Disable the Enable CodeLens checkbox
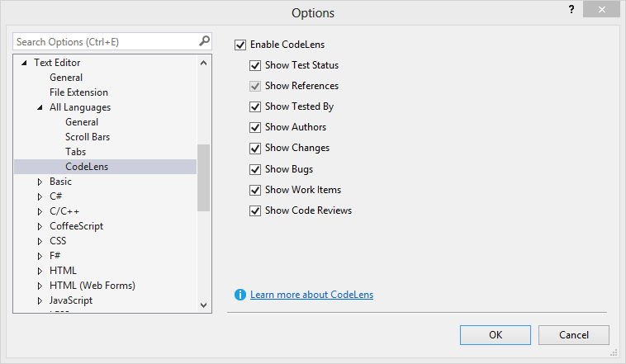The width and height of the screenshot is (626, 364). [x=240, y=45]
